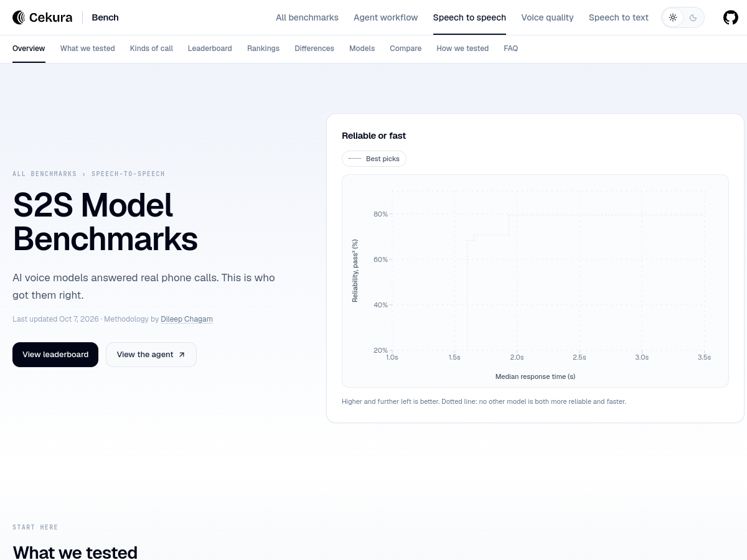Click the chart caption about dotted line
Screen dimensions: 747x560
tap(484, 401)
